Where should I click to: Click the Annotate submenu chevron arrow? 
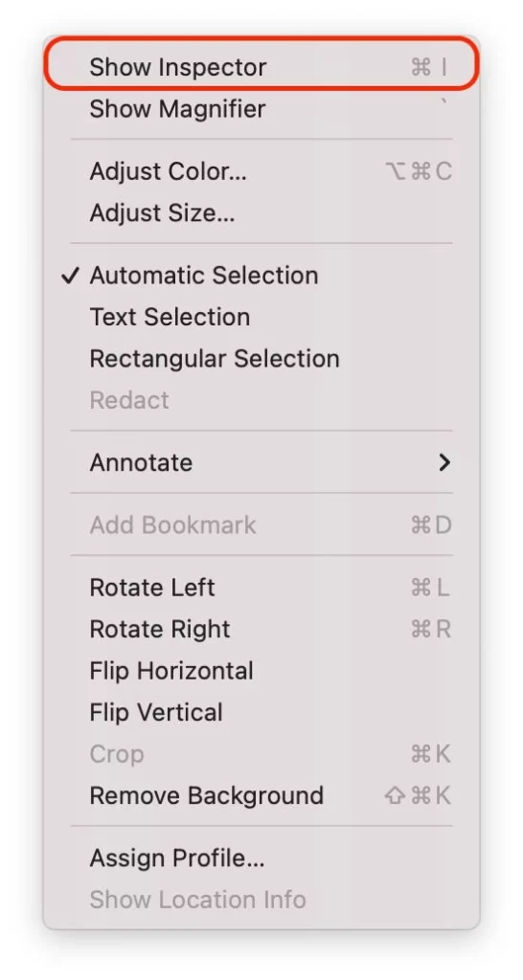click(444, 462)
